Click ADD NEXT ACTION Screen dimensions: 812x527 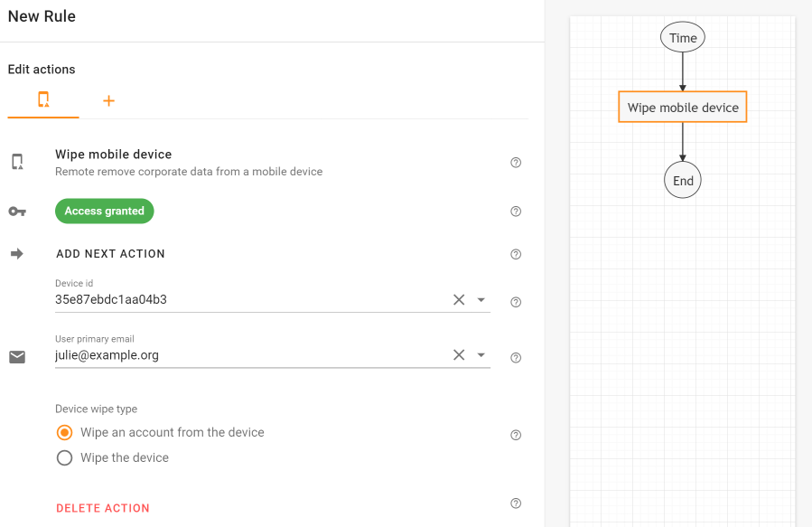(110, 254)
